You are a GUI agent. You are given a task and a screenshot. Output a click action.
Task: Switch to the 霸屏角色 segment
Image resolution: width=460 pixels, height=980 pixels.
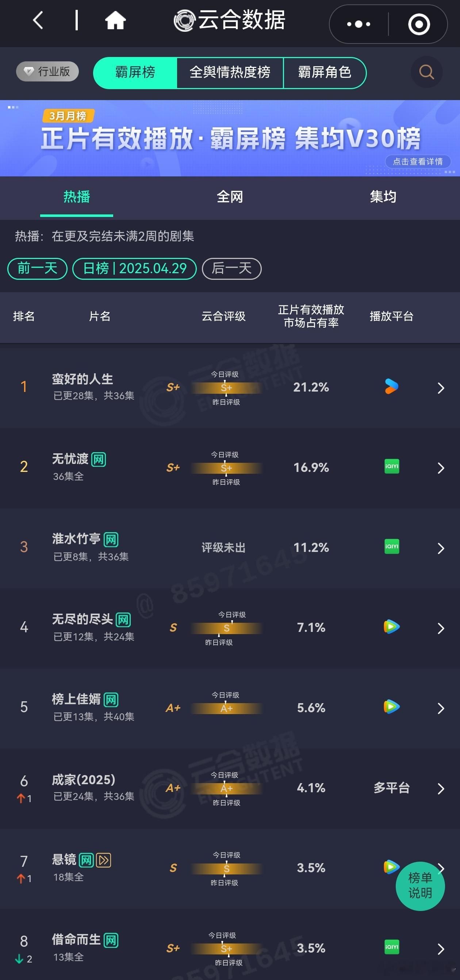(x=325, y=73)
